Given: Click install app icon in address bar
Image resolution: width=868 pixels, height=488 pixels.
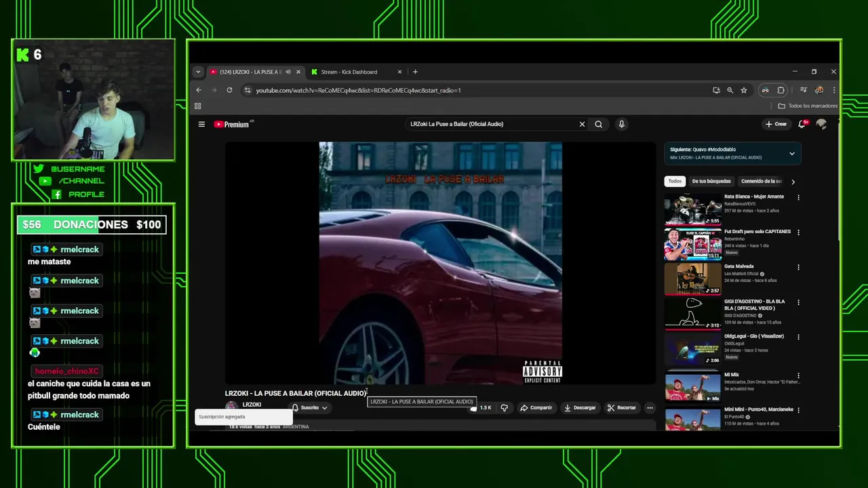Looking at the screenshot, I should 716,90.
